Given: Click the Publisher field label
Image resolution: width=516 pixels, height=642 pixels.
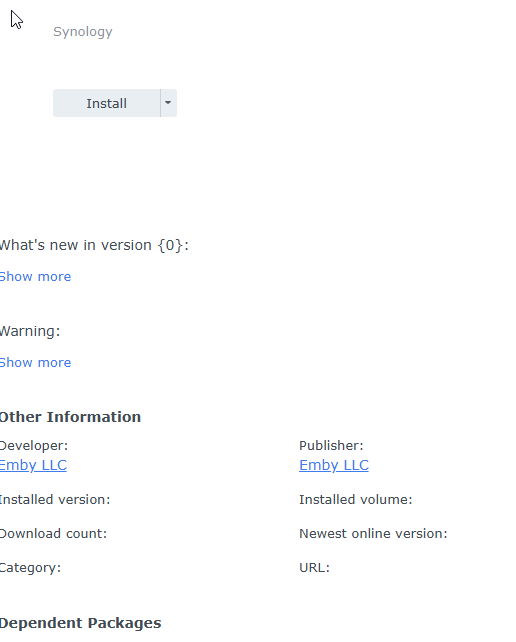Looking at the screenshot, I should click(331, 446).
